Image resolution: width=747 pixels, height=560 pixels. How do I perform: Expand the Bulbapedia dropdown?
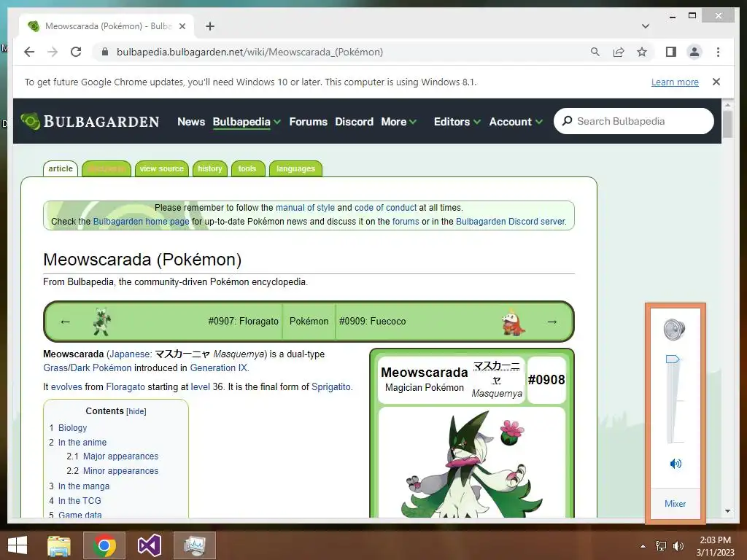click(x=247, y=122)
